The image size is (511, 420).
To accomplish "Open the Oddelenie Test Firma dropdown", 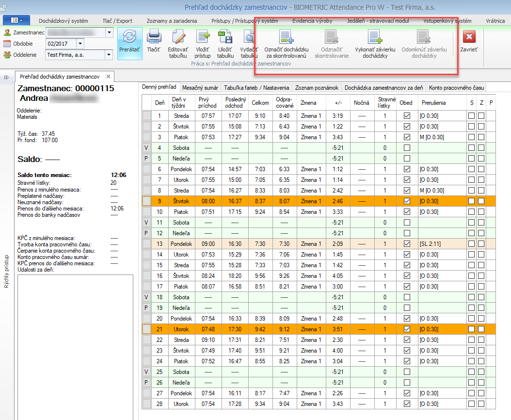I will click(x=109, y=55).
